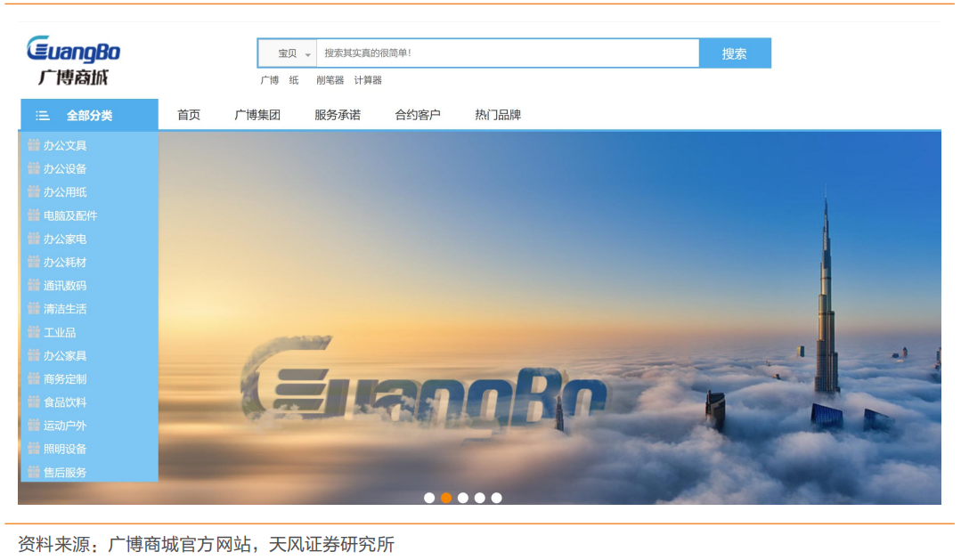Click the icon next to 电脑及配件

pos(34,215)
